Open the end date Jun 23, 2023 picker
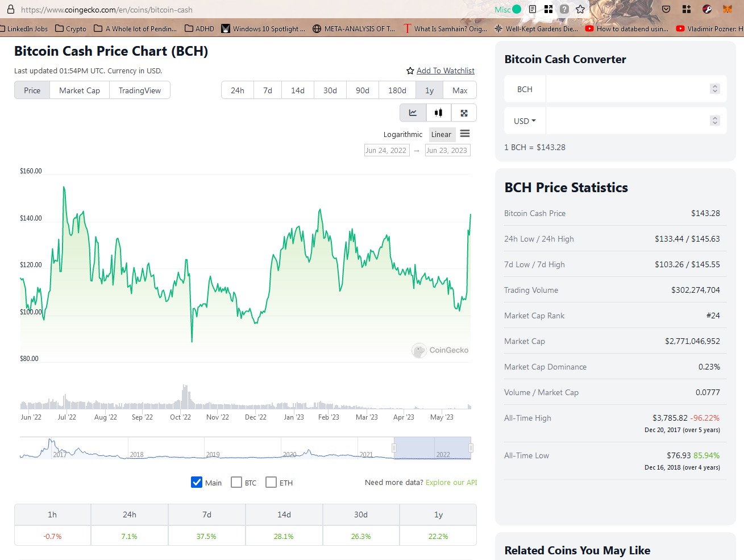744x560 pixels. click(448, 150)
